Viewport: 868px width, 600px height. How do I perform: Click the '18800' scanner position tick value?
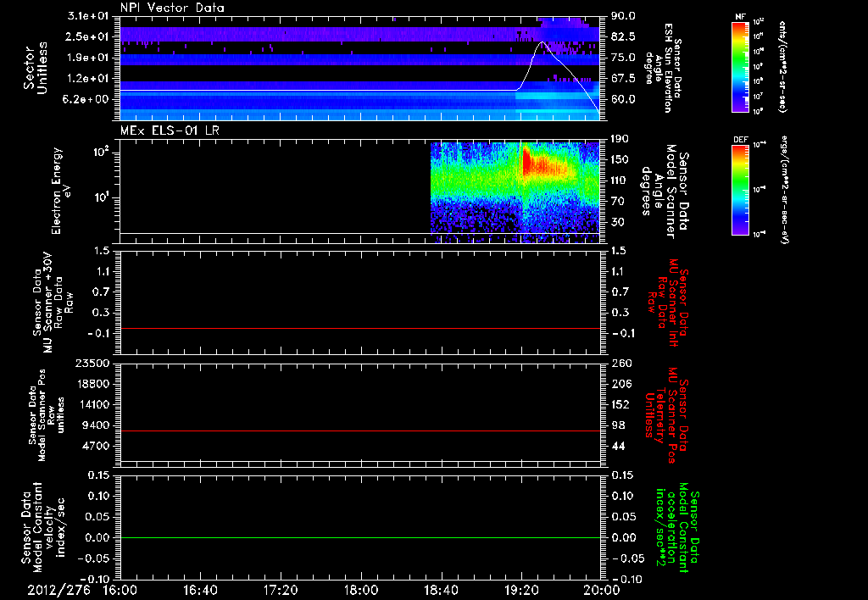(x=92, y=384)
